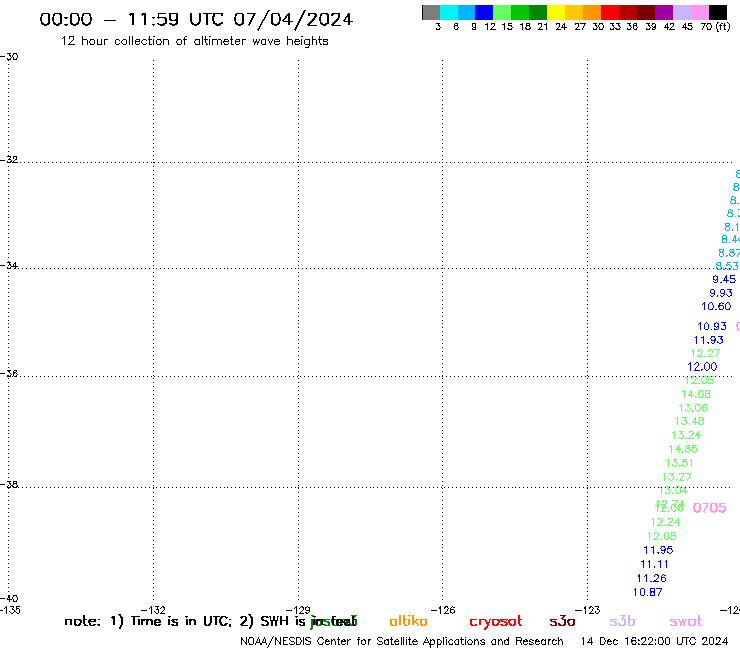Select the longitude axis label "-126"
This screenshot has height=650, width=740.
443,610
